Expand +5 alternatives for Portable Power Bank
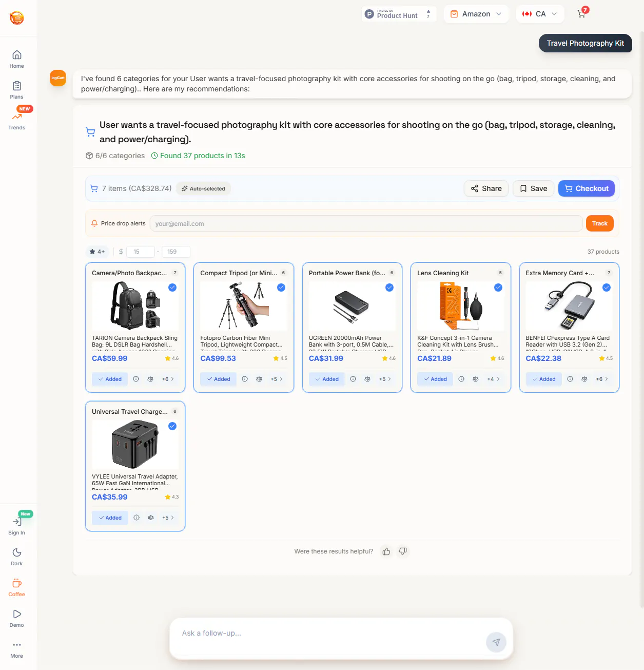 pos(385,379)
